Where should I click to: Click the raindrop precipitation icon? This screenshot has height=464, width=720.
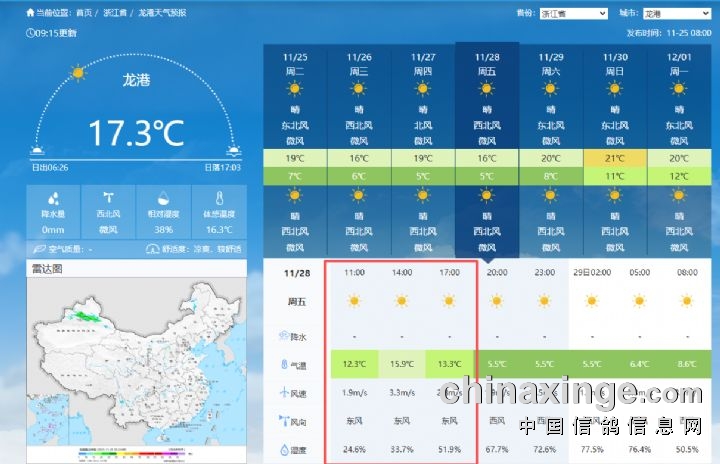coord(52,199)
